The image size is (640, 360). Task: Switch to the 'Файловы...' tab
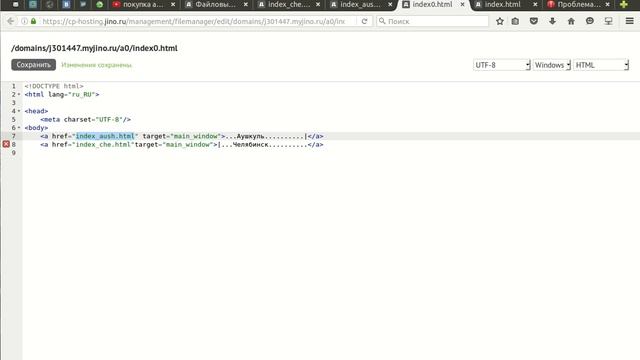coord(215,4)
